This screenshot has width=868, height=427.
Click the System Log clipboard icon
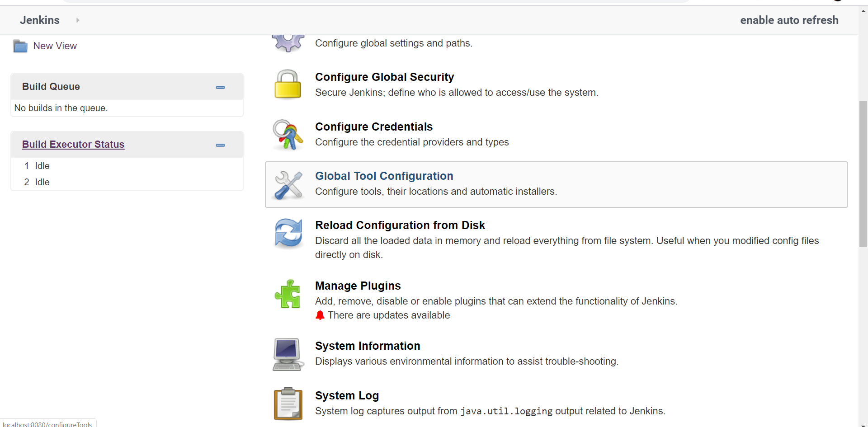point(288,404)
